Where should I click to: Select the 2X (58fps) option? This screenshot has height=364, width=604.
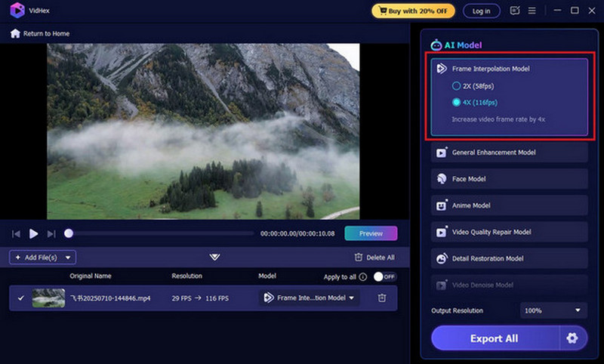pyautogui.click(x=473, y=86)
